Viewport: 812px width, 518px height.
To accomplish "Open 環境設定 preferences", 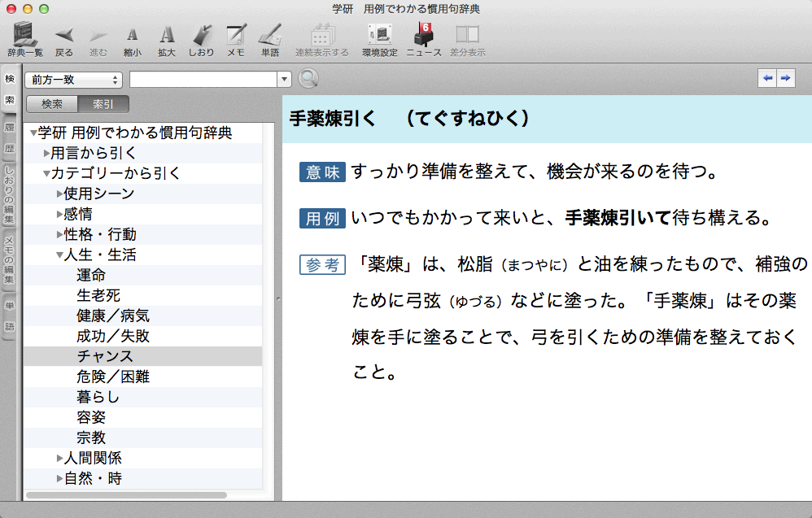I will [380, 39].
